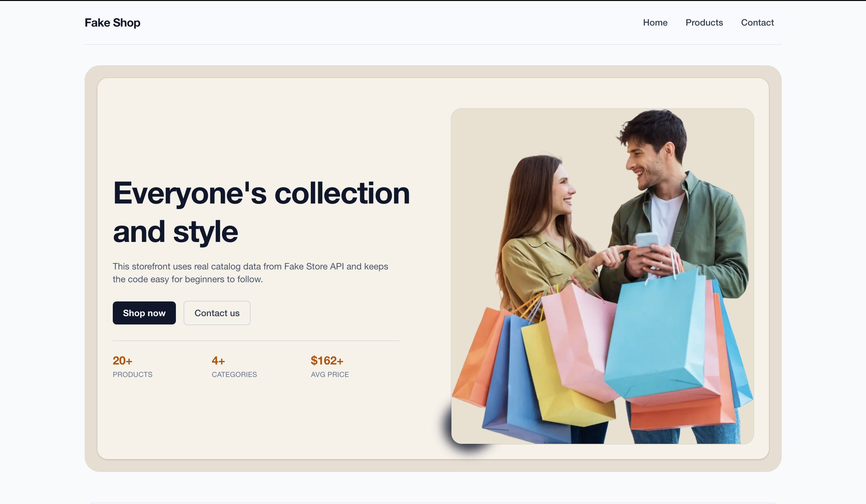Click the Fake Shop logo
866x504 pixels.
pos(112,23)
